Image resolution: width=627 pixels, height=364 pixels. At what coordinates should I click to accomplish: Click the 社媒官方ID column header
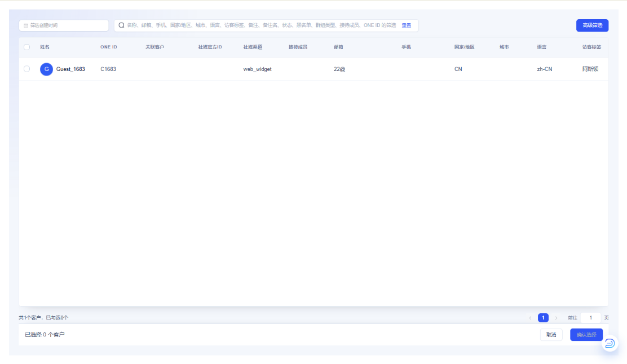210,47
